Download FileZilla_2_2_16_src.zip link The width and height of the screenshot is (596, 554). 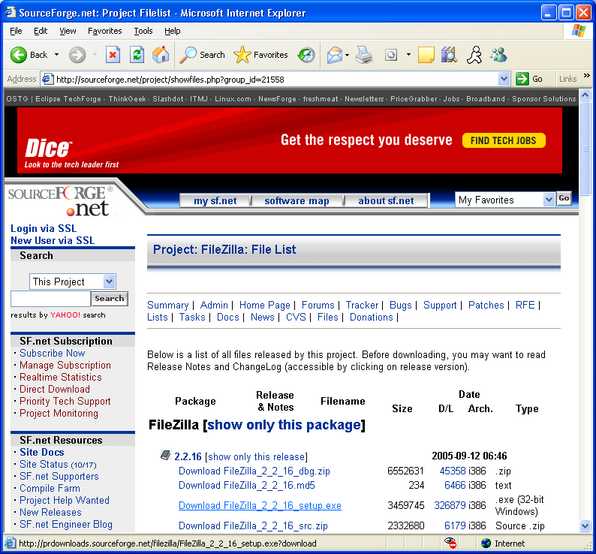253,526
